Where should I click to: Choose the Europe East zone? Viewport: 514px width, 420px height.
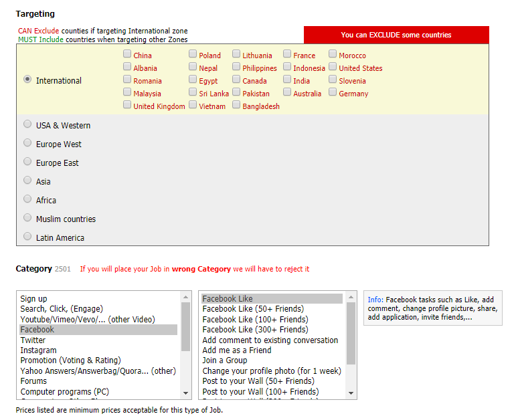(27, 161)
